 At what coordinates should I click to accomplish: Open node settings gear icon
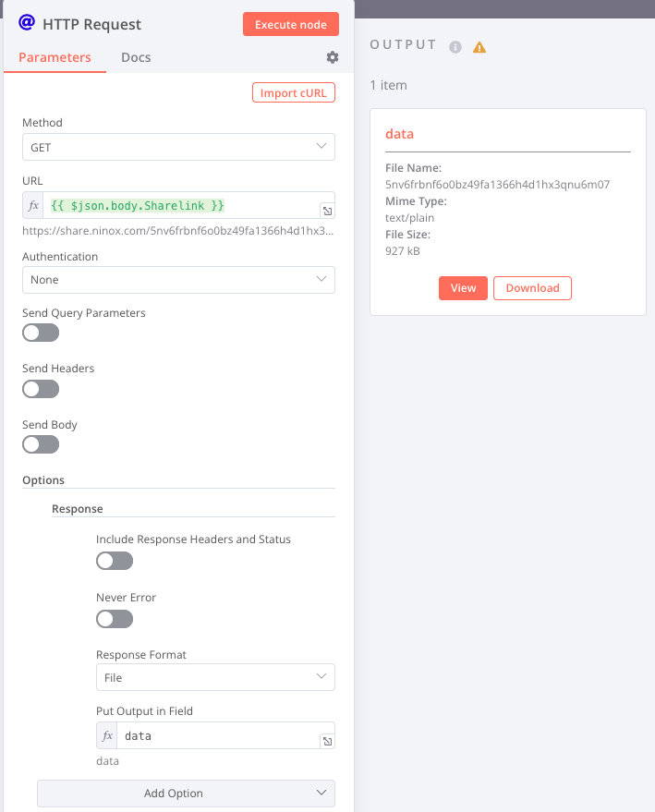tap(333, 57)
